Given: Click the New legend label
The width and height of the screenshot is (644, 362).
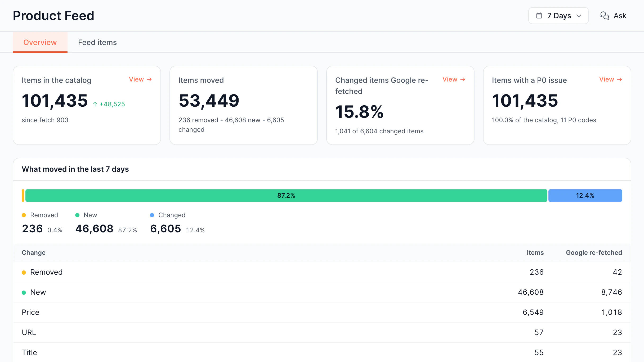Looking at the screenshot, I should 90,215.
